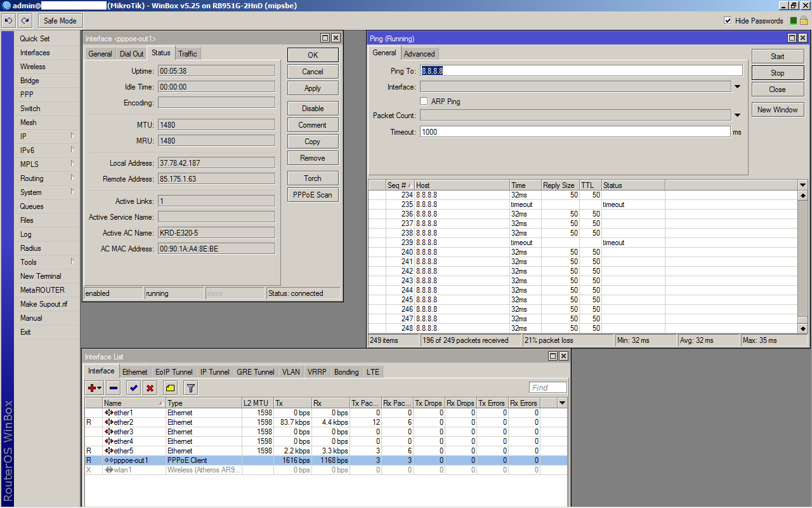This screenshot has width=812, height=508.
Task: Open the filter funnel icon
Action: tap(190, 387)
